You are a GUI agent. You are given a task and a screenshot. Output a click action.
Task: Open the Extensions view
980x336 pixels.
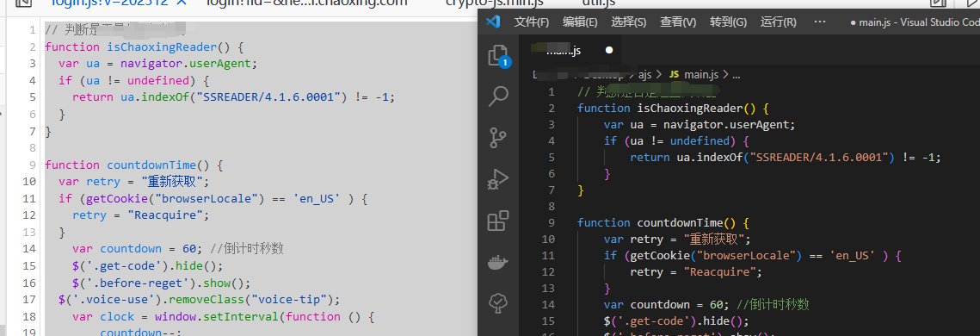498,221
